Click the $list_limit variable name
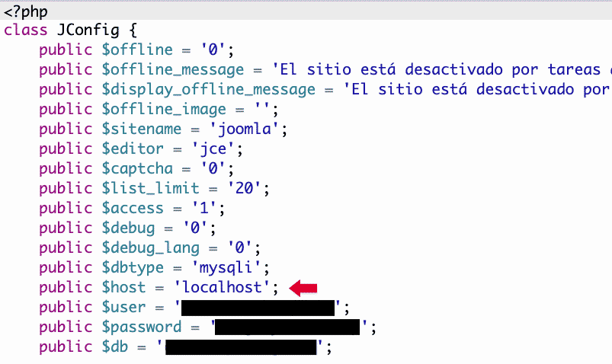Screen dimensions: 612x364 tap(151, 188)
